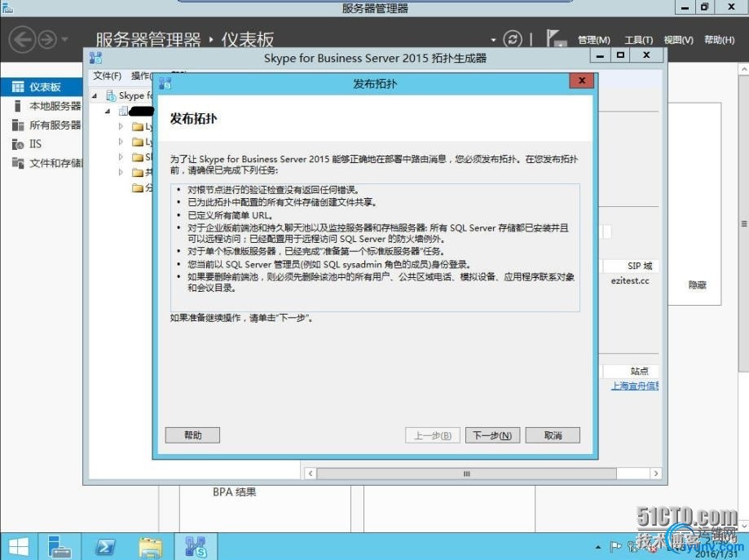Click the horizontal scrollbar right arrow
Screen dimensions: 749x560
click(x=656, y=474)
